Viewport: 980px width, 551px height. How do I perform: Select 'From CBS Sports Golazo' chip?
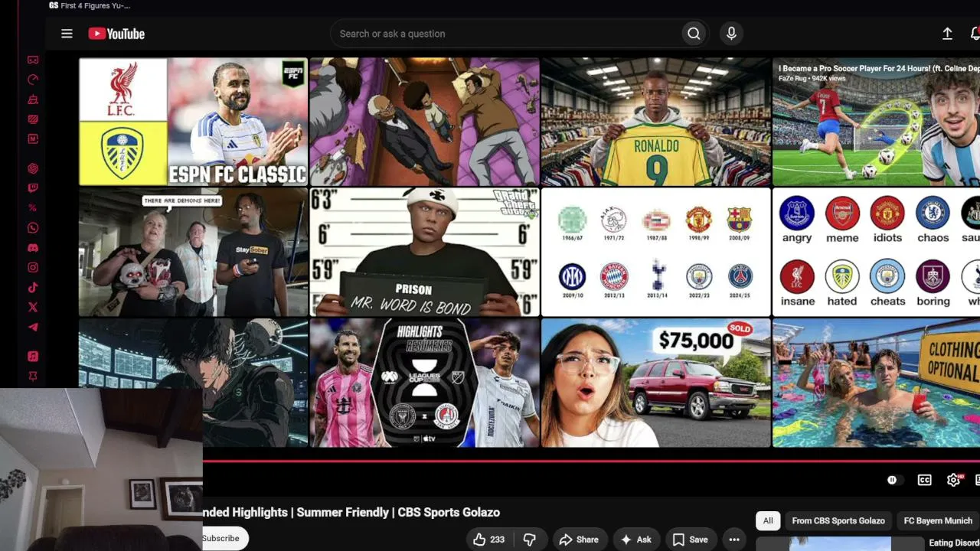pyautogui.click(x=838, y=521)
